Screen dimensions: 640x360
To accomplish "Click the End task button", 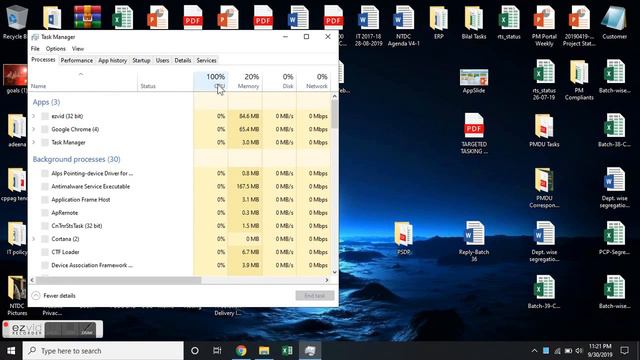I will tap(315, 296).
